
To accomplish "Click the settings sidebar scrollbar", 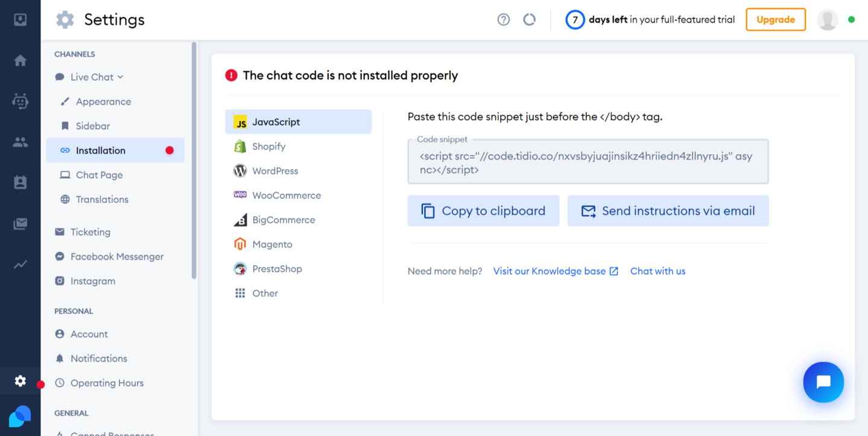I will [x=194, y=160].
